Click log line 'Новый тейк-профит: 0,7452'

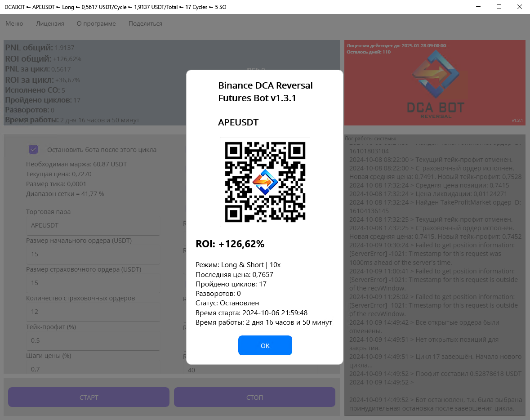click(x=479, y=237)
